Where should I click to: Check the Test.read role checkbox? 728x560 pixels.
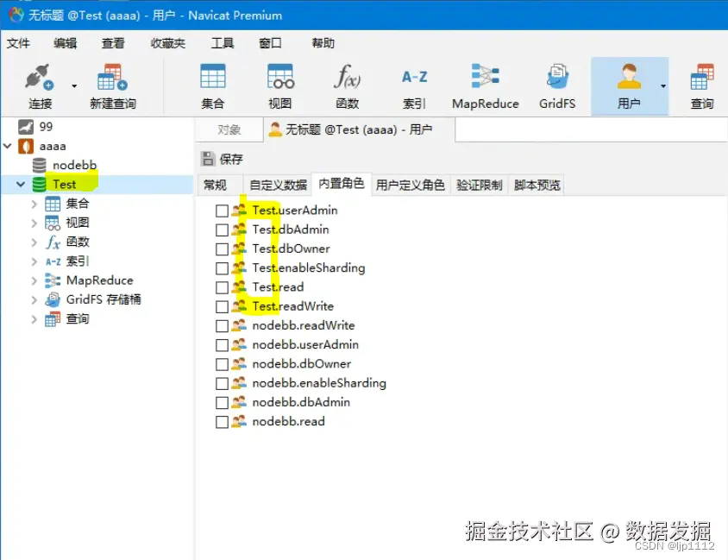click(222, 287)
